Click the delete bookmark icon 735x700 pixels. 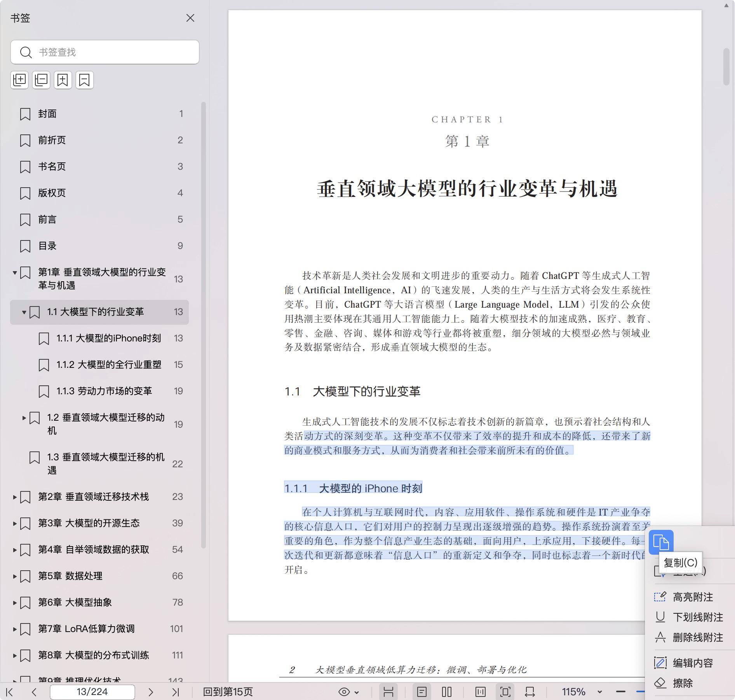[85, 80]
